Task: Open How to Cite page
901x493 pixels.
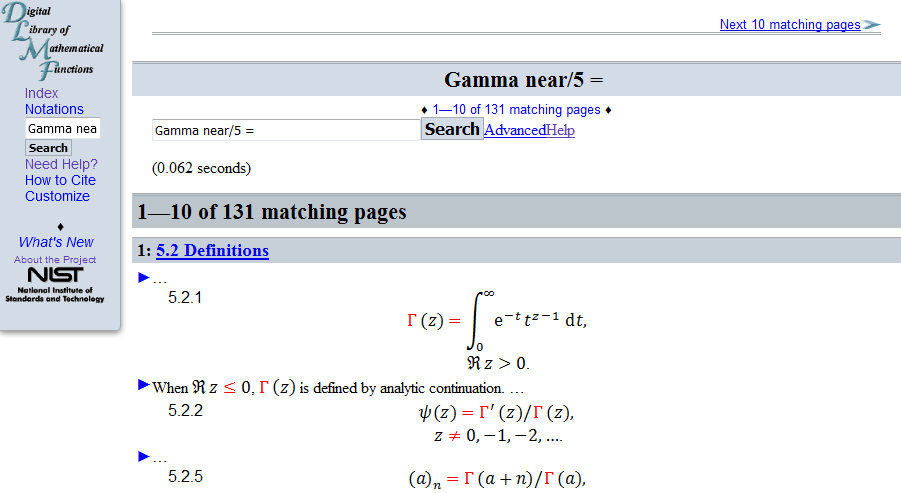Action: (60, 180)
